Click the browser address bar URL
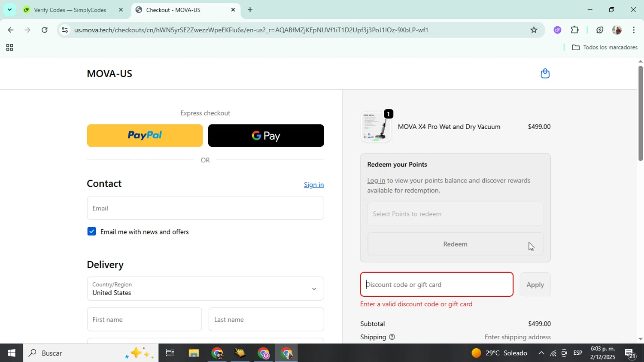 (251, 30)
